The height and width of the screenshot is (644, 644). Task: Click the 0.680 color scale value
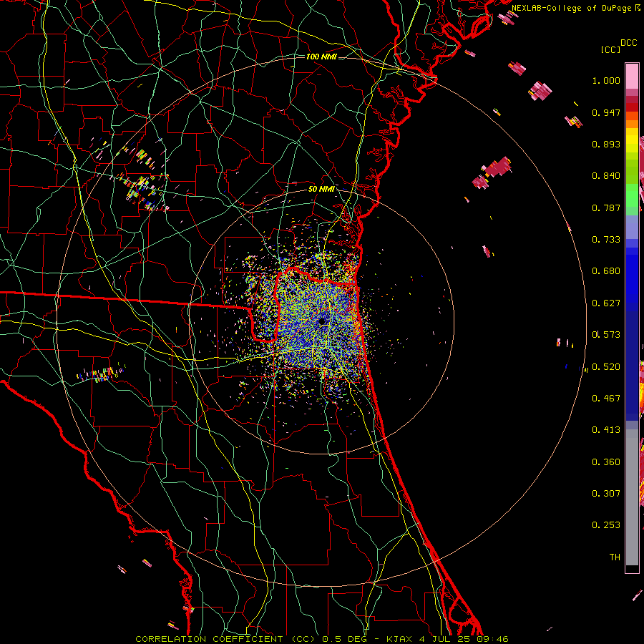tap(606, 271)
